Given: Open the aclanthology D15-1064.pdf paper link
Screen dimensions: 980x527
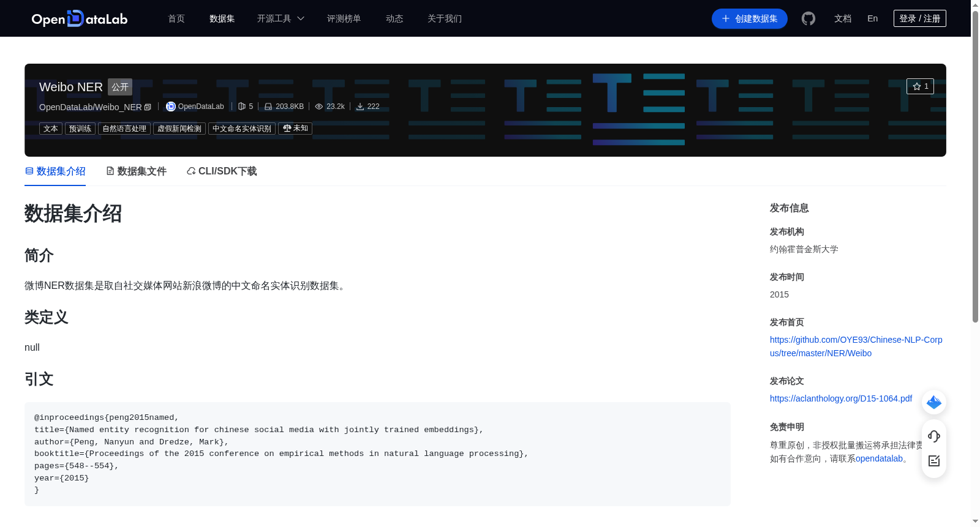Looking at the screenshot, I should pos(841,398).
